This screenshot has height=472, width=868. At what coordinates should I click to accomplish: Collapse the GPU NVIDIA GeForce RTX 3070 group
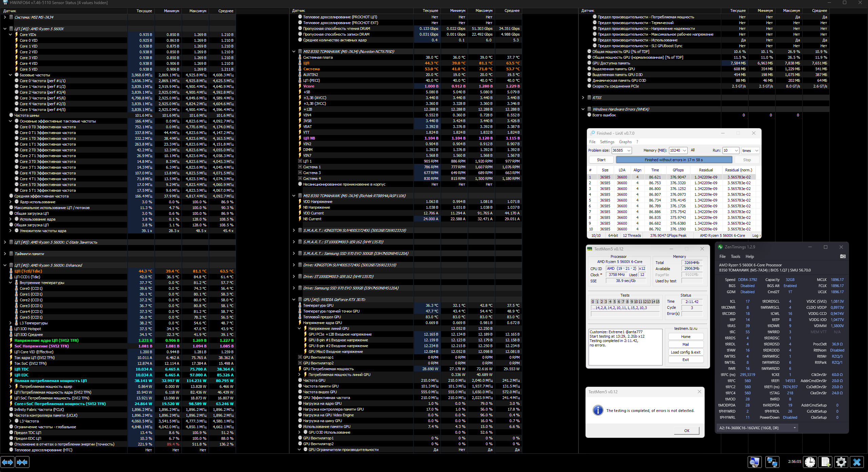[x=294, y=300]
